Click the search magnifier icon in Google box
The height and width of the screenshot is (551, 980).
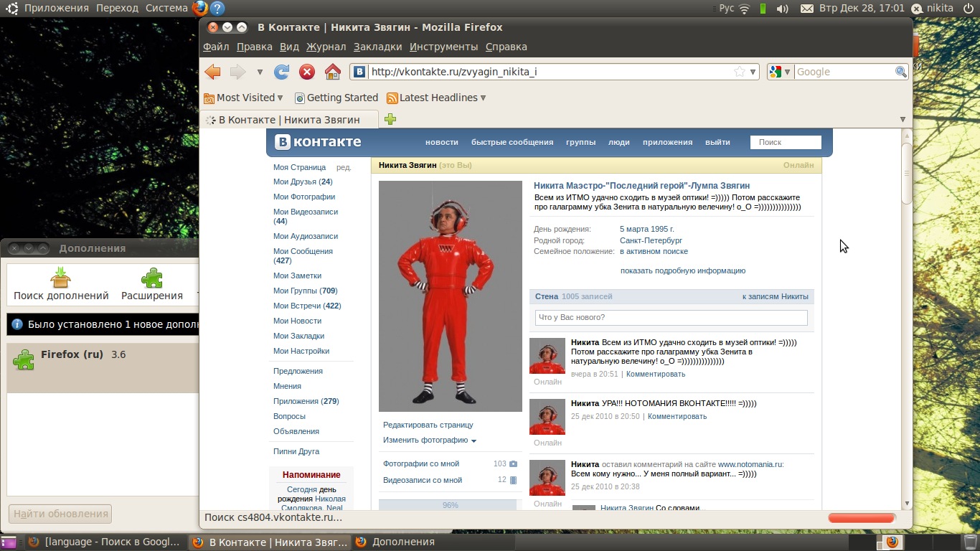click(901, 72)
